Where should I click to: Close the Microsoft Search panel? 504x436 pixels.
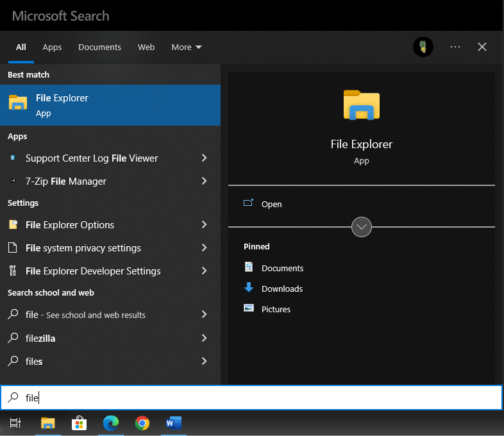[x=482, y=47]
